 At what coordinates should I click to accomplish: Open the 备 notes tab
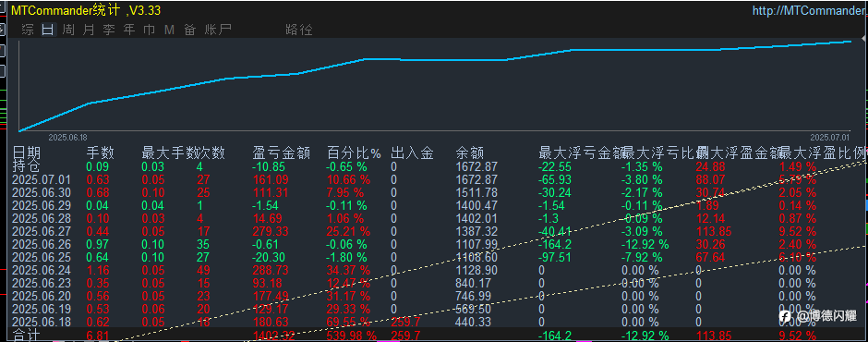pyautogui.click(x=190, y=30)
